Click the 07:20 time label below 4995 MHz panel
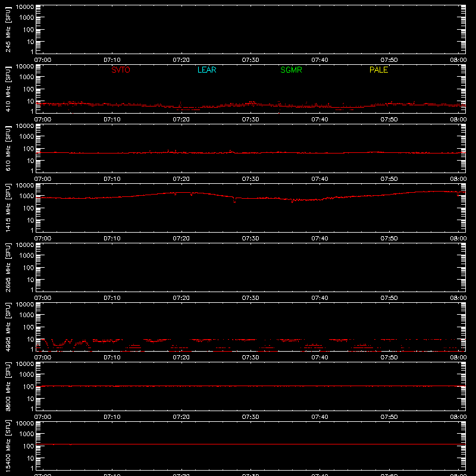 [181, 358]
